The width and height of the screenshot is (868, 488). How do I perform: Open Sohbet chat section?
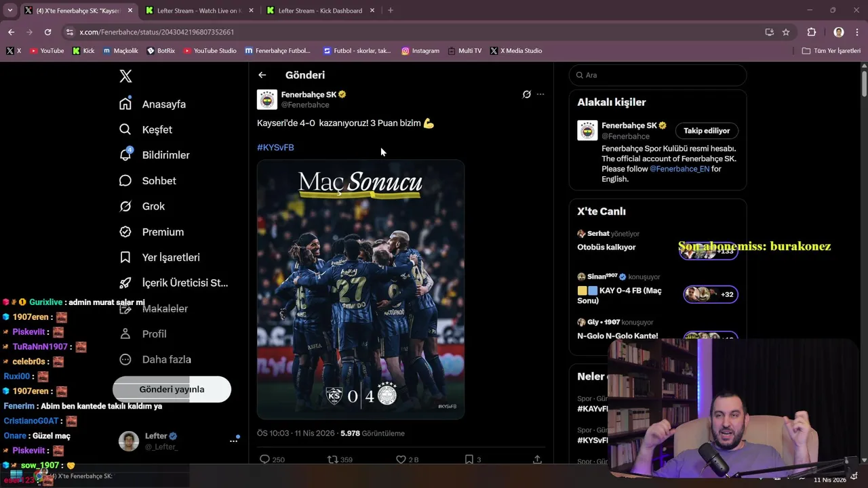pyautogui.click(x=148, y=181)
